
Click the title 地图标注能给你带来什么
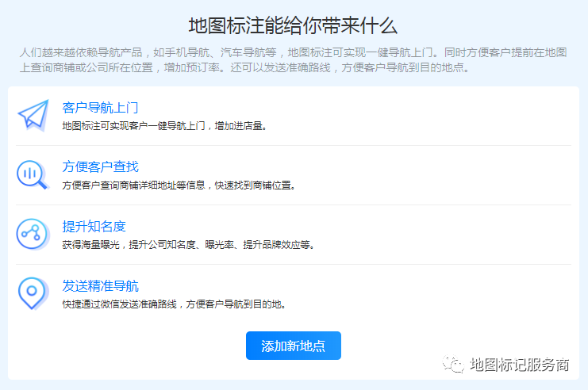tap(293, 25)
